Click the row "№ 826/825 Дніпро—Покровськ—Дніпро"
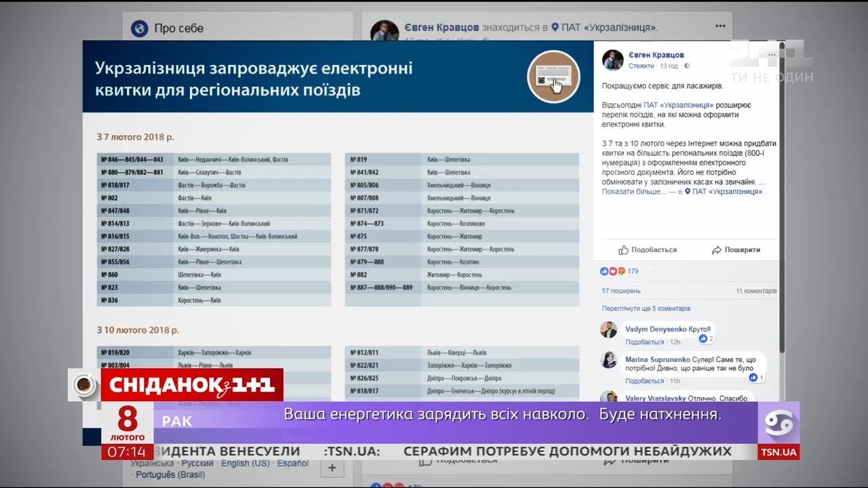The height and width of the screenshot is (488, 868). tap(462, 378)
